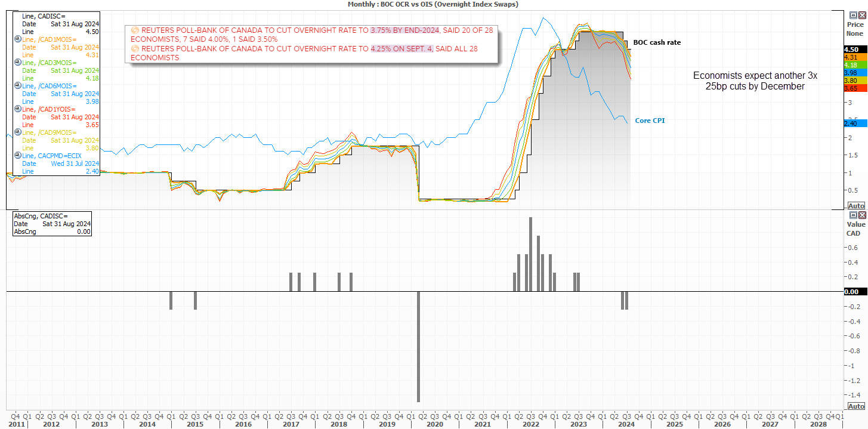Maximize the lower Value CAD pane
The width and height of the screenshot is (868, 429).
(x=853, y=215)
